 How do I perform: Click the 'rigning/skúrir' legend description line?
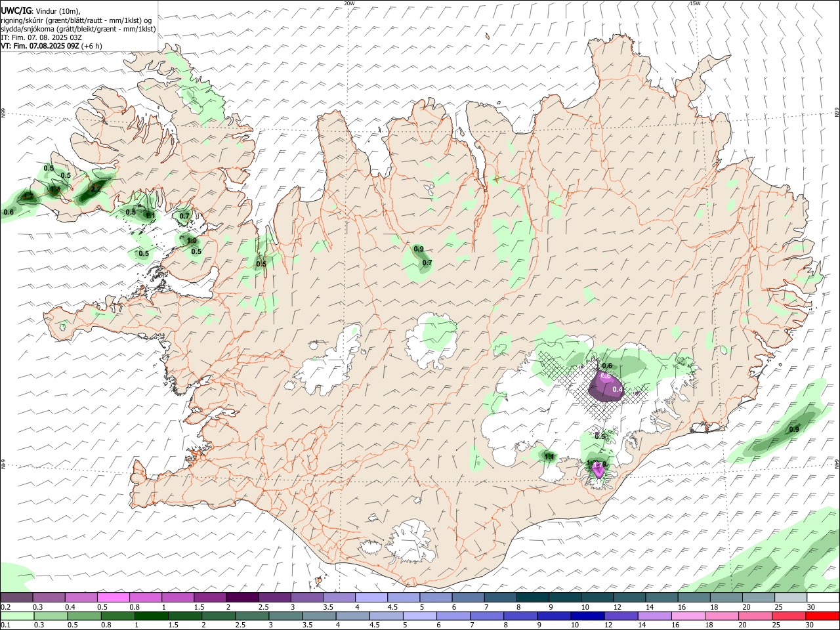(x=76, y=20)
